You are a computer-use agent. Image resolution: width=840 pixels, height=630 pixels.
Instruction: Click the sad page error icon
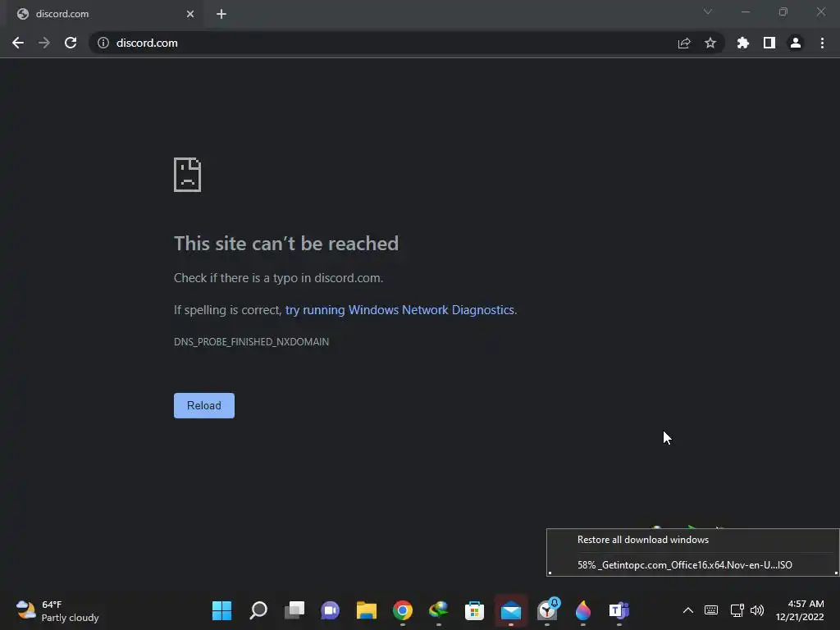(188, 175)
